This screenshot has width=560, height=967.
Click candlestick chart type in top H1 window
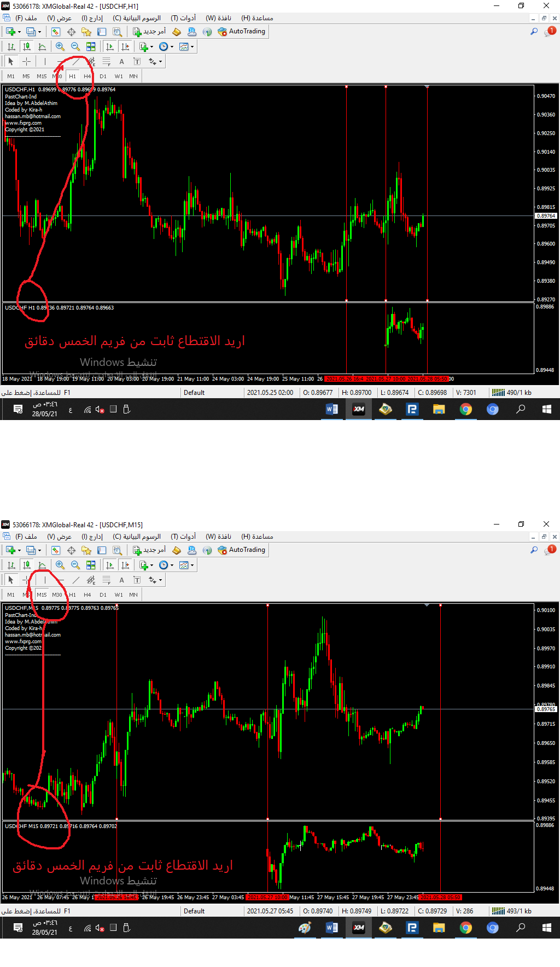[x=26, y=46]
